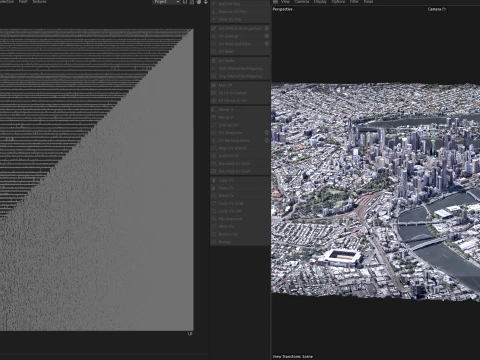Run the UV Unwrap command
The width and height of the screenshot is (480, 360).
(x=237, y=36)
